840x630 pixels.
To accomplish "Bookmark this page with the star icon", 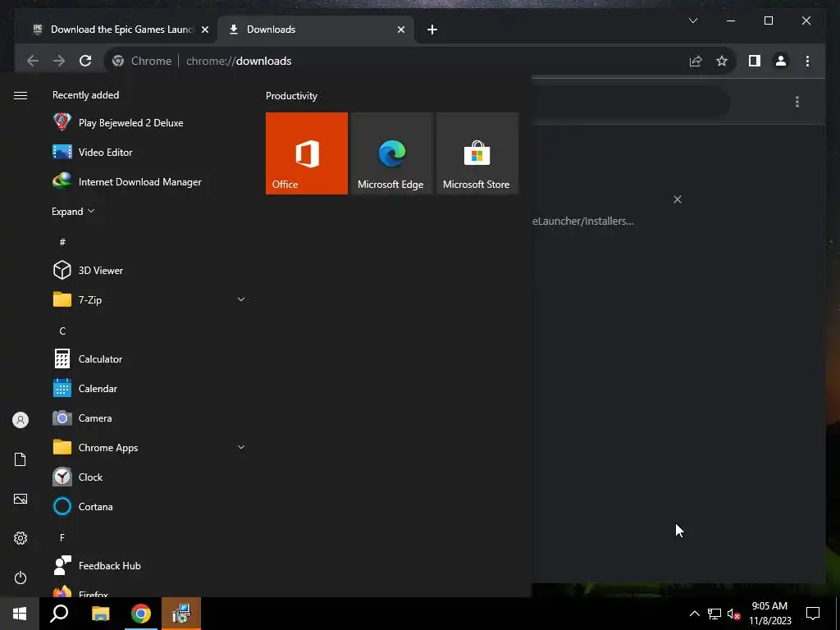I will click(x=722, y=61).
